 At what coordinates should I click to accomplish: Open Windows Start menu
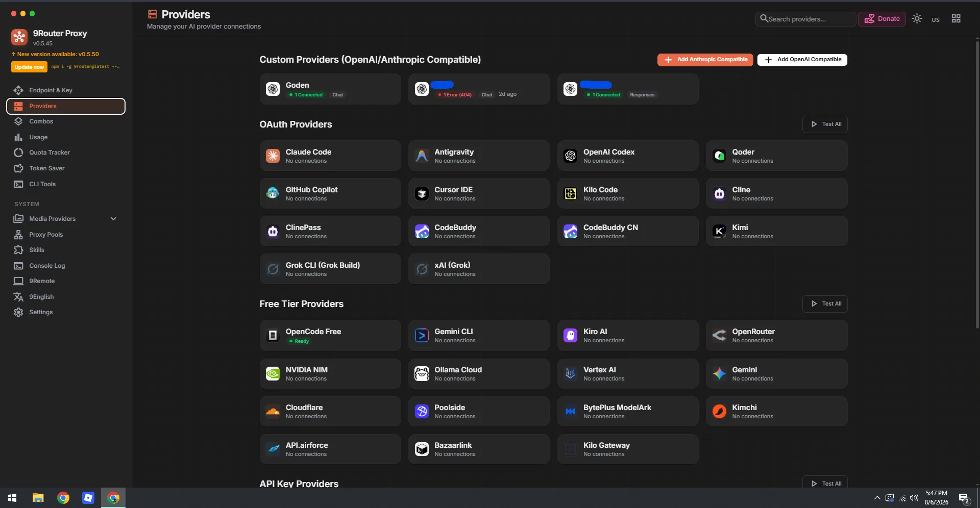point(12,498)
